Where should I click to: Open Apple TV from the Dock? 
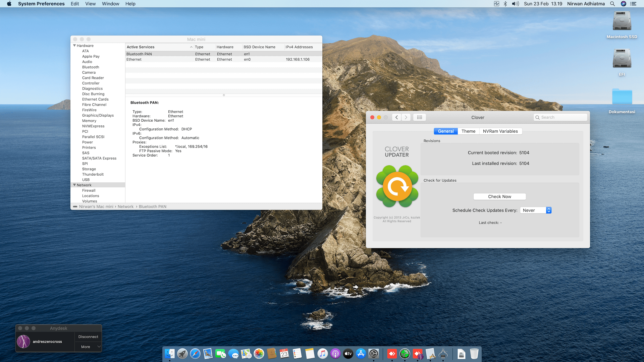[x=348, y=354]
